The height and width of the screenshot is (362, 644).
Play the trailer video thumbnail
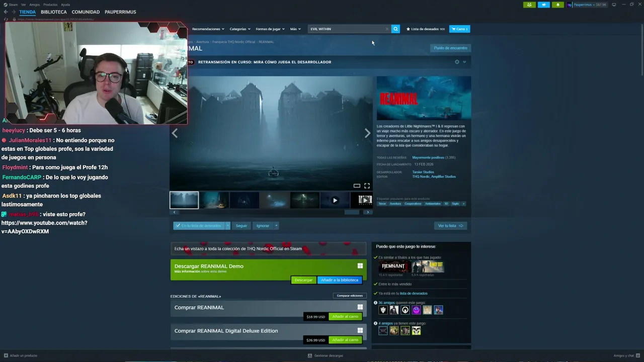pyautogui.click(x=335, y=200)
